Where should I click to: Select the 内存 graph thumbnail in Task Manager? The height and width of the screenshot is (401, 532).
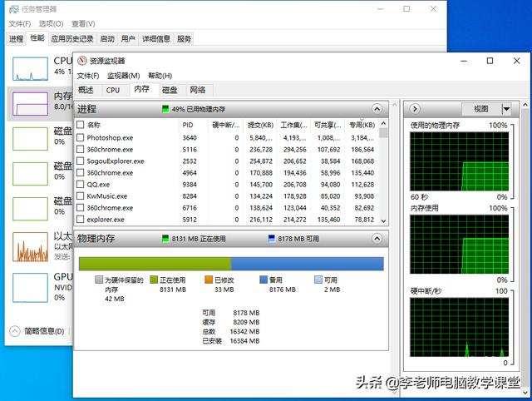(x=30, y=103)
